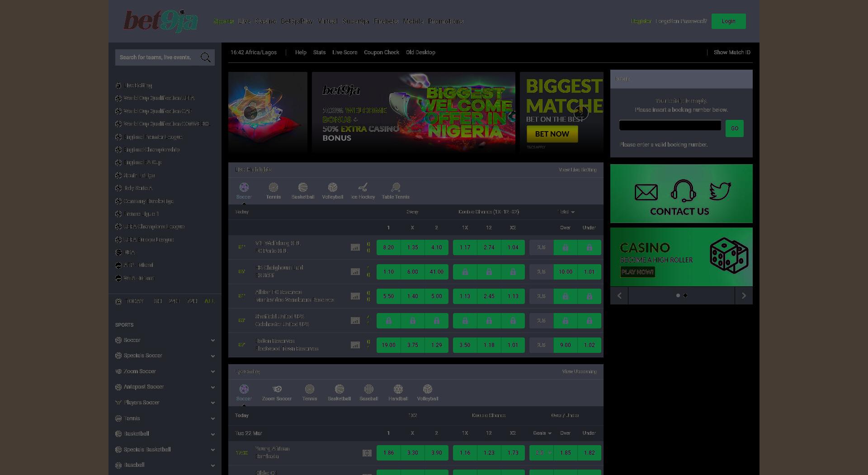This screenshot has width=868, height=475.
Task: Filter events by ALL
Action: coord(209,301)
